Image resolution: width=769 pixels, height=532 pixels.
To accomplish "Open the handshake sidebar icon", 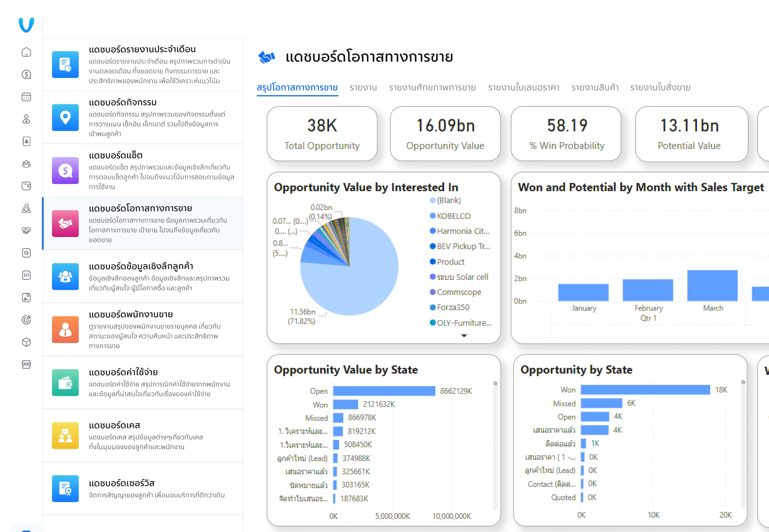I will tap(26, 230).
